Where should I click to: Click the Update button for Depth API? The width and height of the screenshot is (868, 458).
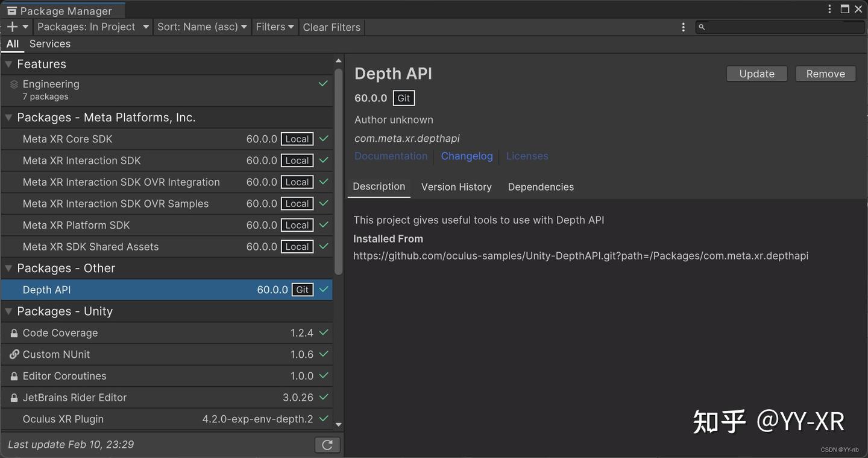(756, 73)
